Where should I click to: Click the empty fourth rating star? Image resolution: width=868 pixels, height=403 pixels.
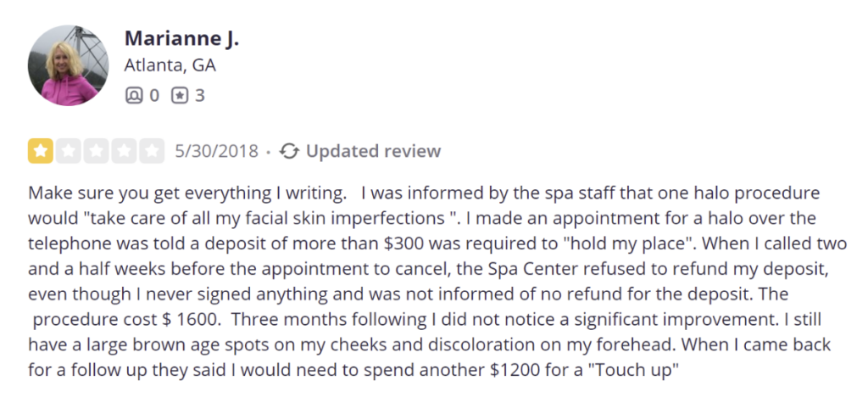[124, 151]
